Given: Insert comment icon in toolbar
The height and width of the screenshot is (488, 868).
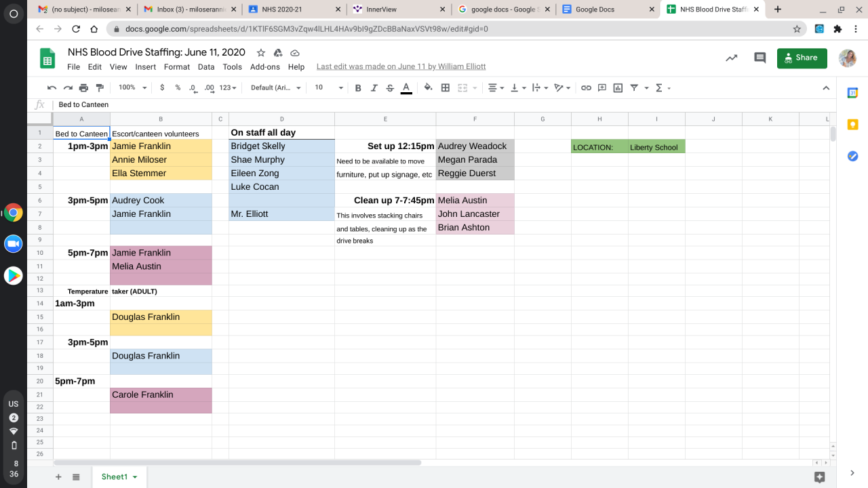Looking at the screenshot, I should tap(602, 87).
